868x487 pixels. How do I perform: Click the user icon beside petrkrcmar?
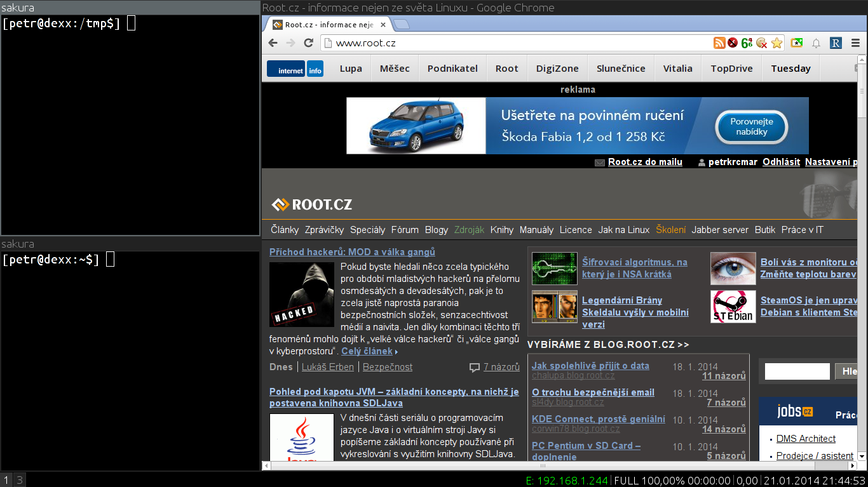[x=702, y=163]
